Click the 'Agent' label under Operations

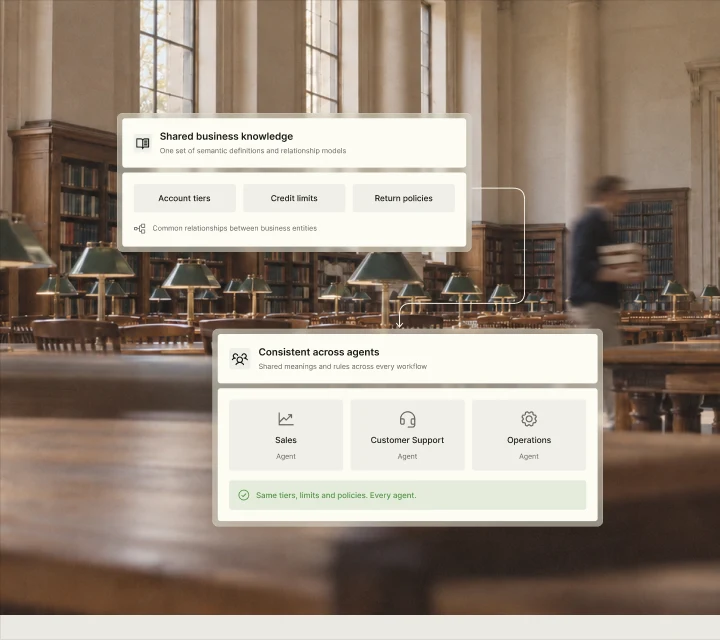(x=529, y=456)
